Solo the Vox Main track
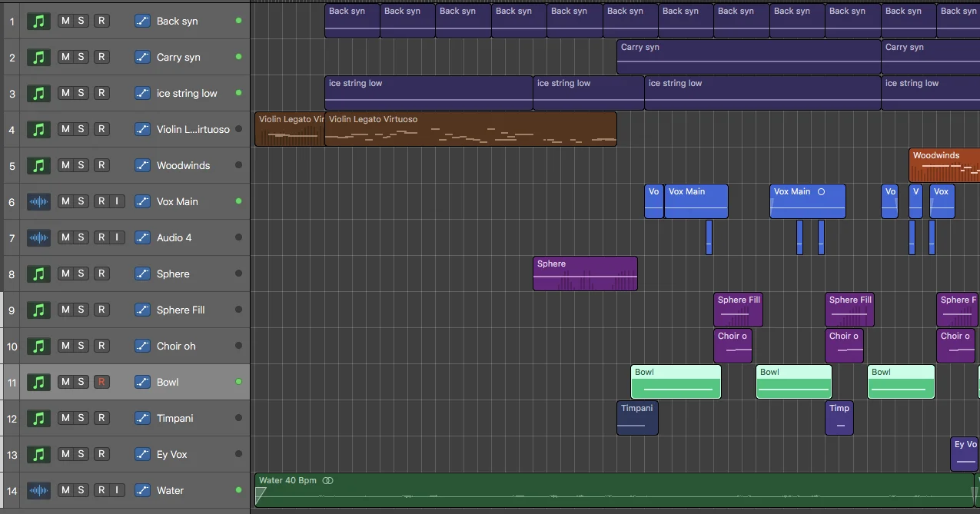 pyautogui.click(x=81, y=201)
